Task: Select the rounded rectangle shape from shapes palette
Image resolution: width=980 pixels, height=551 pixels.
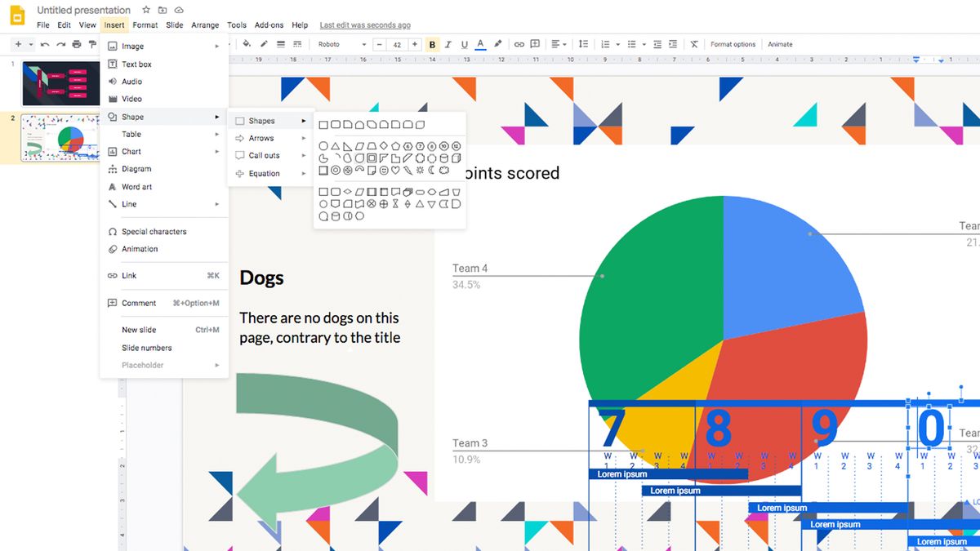Action: tap(336, 124)
